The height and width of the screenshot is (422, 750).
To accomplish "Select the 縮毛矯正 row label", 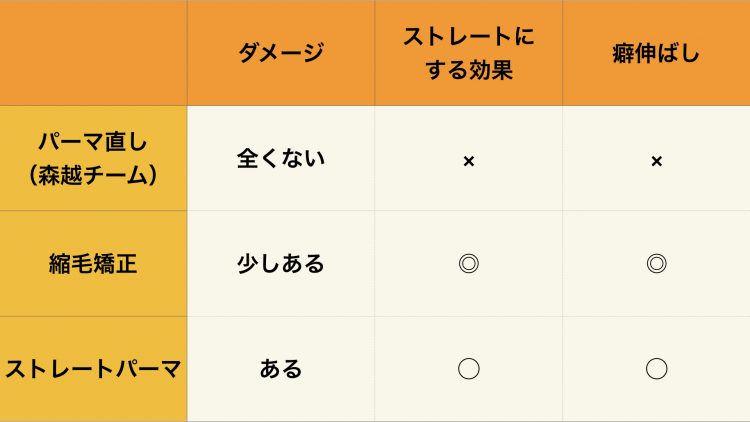I will 93,264.
